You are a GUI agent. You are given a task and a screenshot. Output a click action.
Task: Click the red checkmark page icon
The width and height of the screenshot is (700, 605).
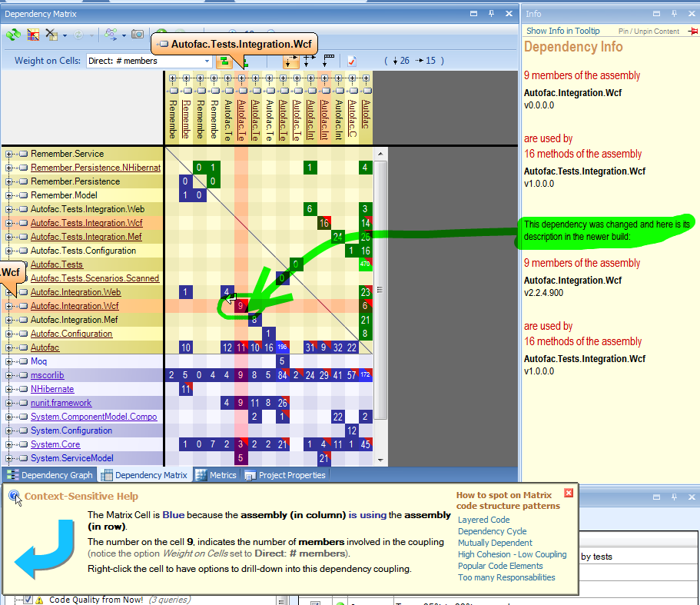352,61
